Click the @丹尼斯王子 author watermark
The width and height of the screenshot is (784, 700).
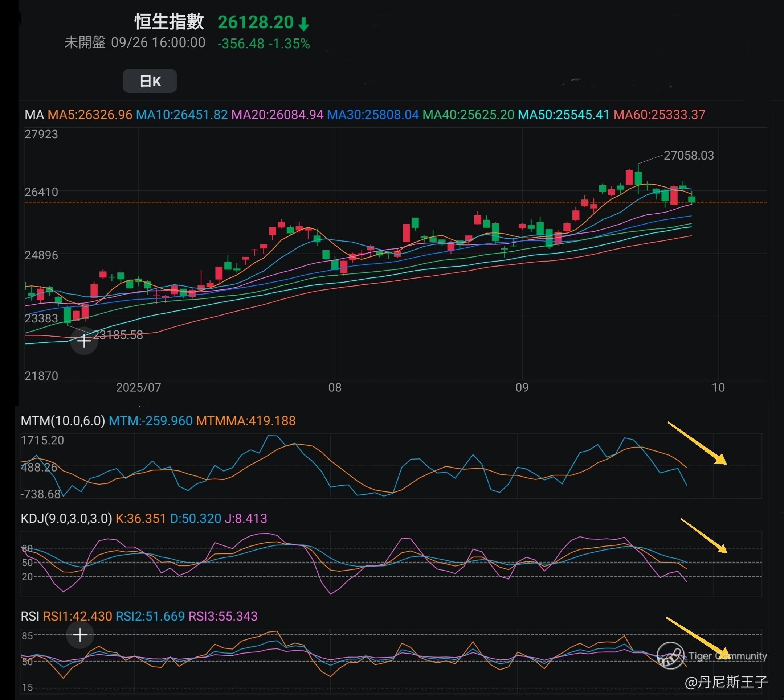(x=726, y=682)
